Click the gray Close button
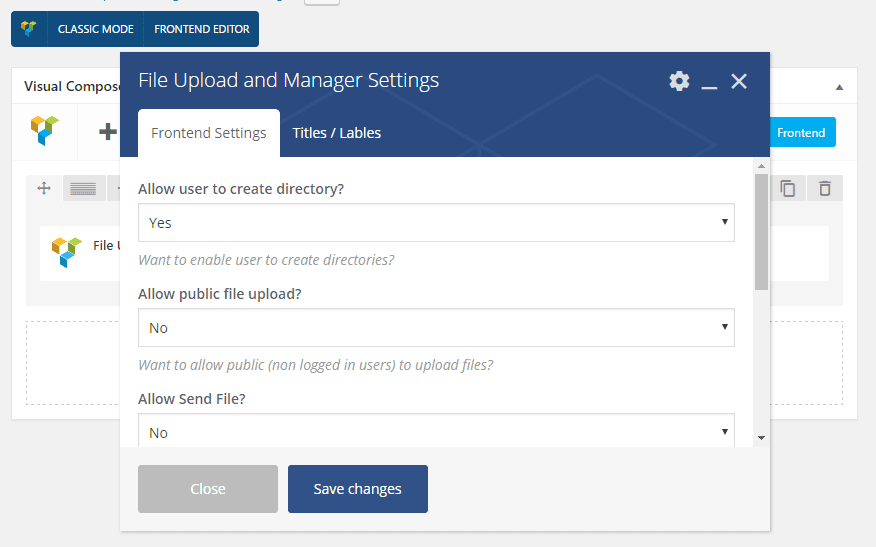Viewport: 876px width, 547px height. pyautogui.click(x=208, y=489)
